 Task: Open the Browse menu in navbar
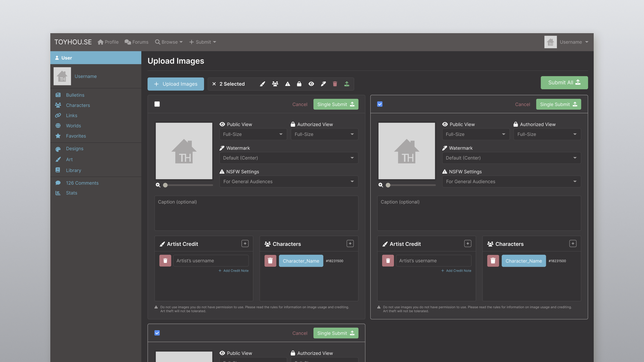[169, 42]
